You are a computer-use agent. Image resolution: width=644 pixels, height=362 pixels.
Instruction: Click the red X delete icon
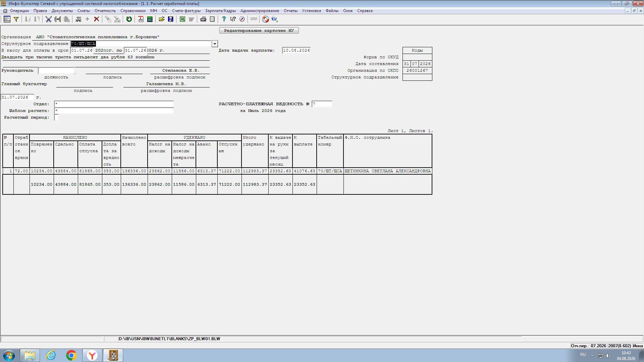(97, 19)
